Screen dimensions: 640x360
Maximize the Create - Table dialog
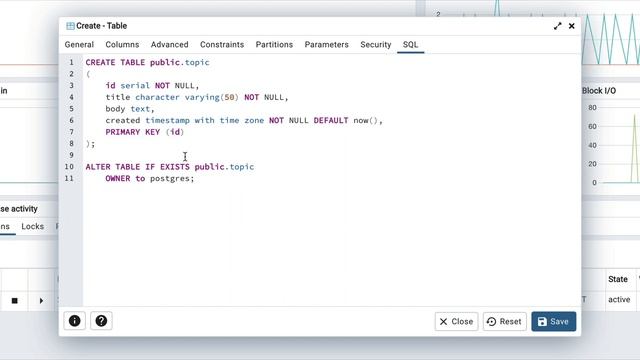pos(558,26)
